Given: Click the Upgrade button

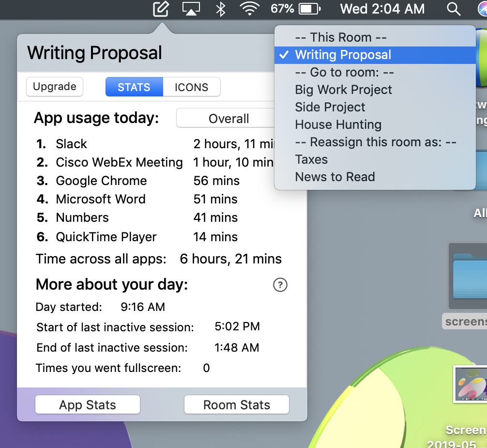Looking at the screenshot, I should 55,87.
